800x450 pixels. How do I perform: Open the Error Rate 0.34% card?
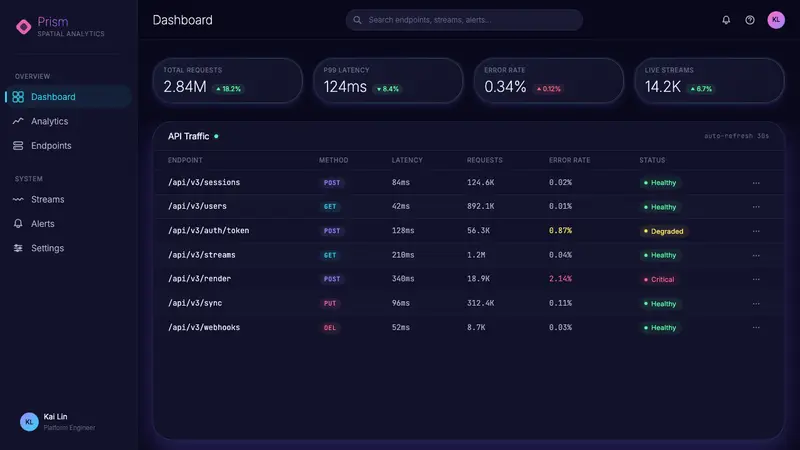click(x=548, y=81)
